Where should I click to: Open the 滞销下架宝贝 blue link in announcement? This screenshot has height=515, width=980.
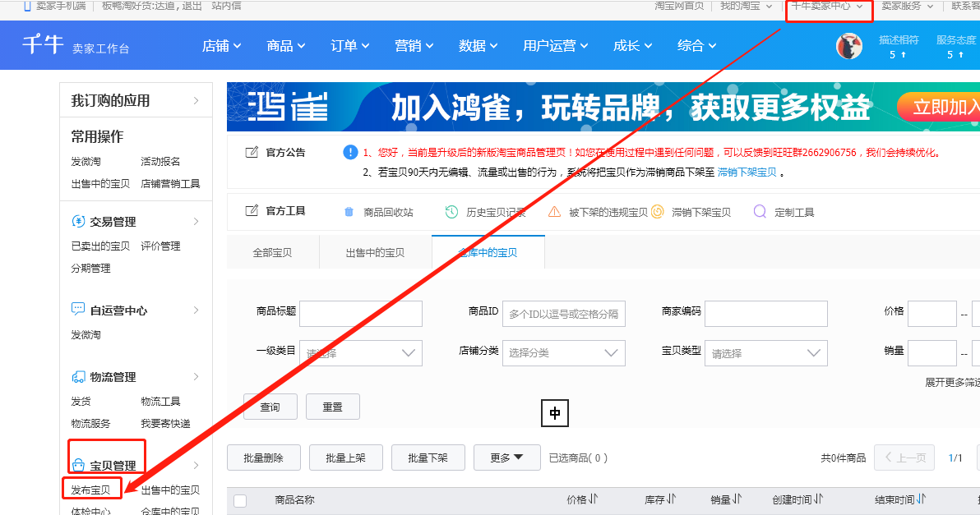coord(747,172)
